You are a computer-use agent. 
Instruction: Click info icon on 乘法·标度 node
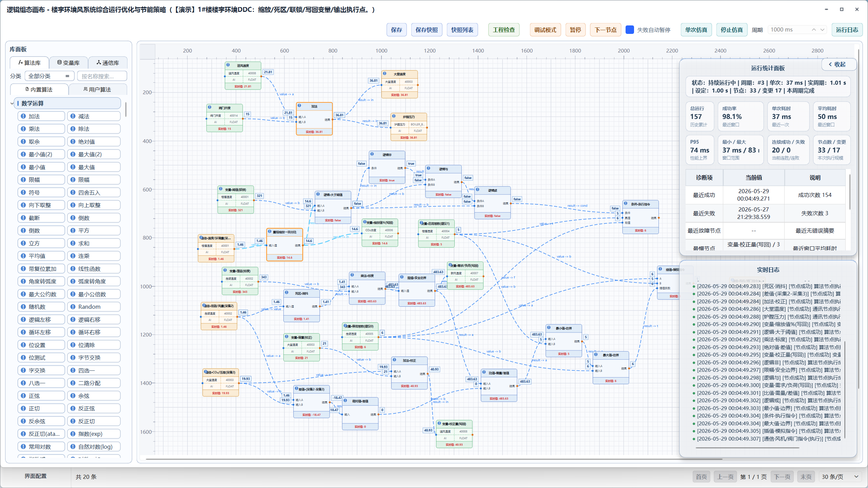click(352, 275)
